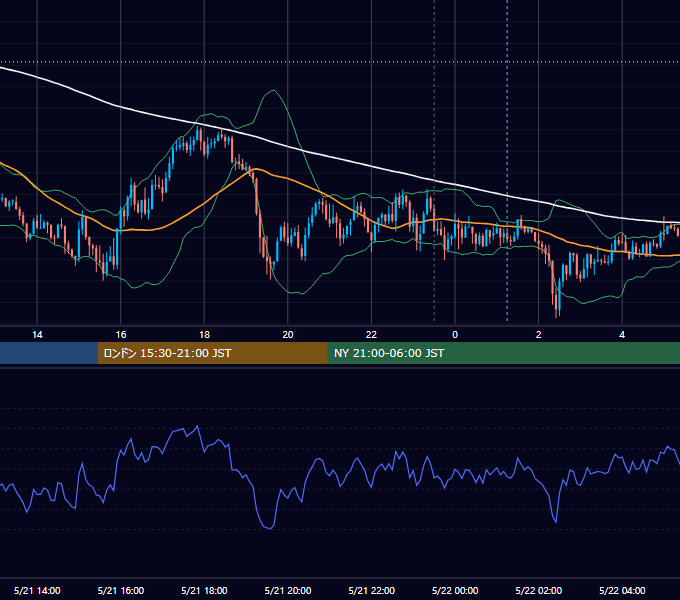Click the 5/21 20:00 time label
The image size is (680, 600).
[288, 590]
